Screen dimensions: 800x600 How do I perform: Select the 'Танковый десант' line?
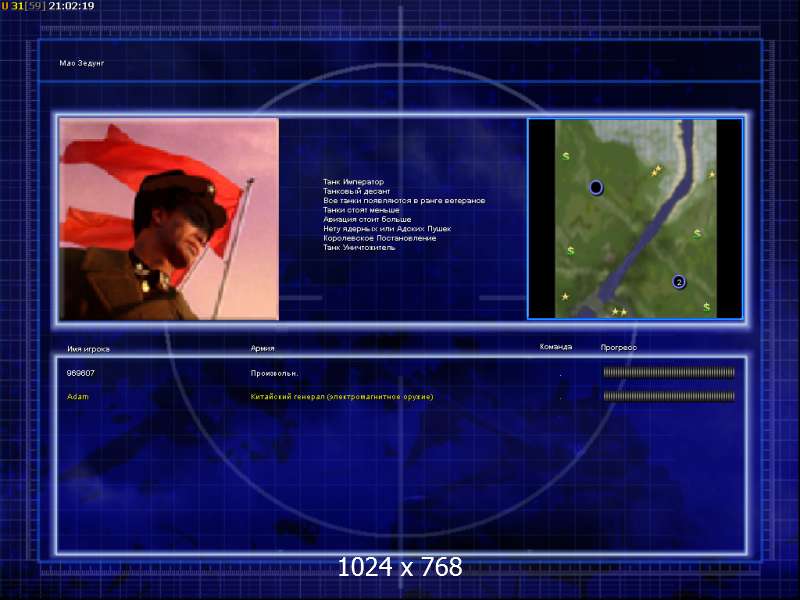356,191
